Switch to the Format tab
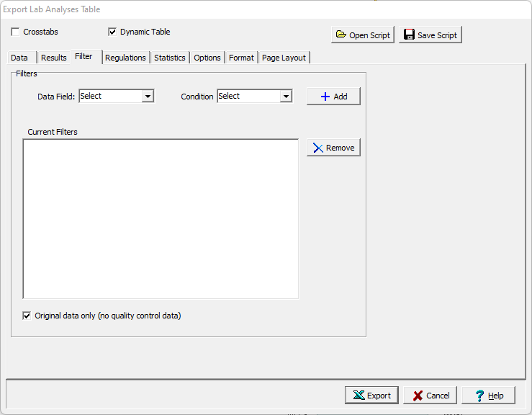 coord(241,58)
